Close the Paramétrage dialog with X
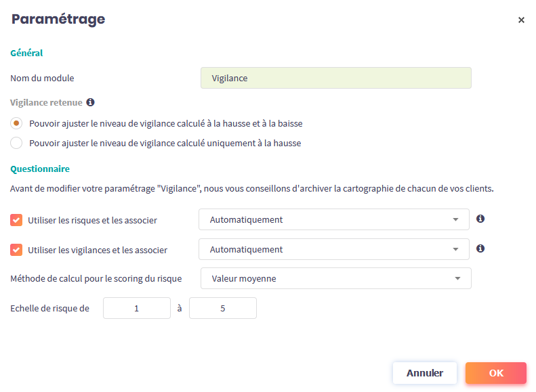536x392 pixels. click(x=521, y=20)
